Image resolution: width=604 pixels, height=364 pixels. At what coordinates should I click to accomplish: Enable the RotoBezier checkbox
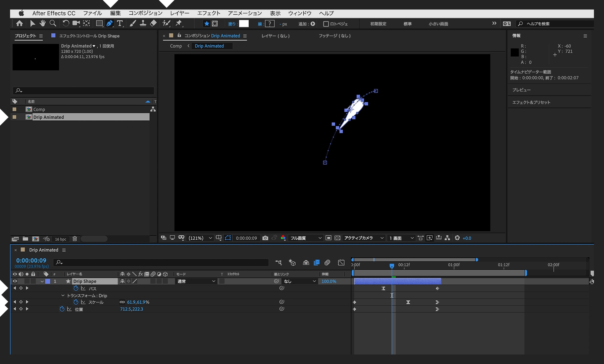[325, 24]
